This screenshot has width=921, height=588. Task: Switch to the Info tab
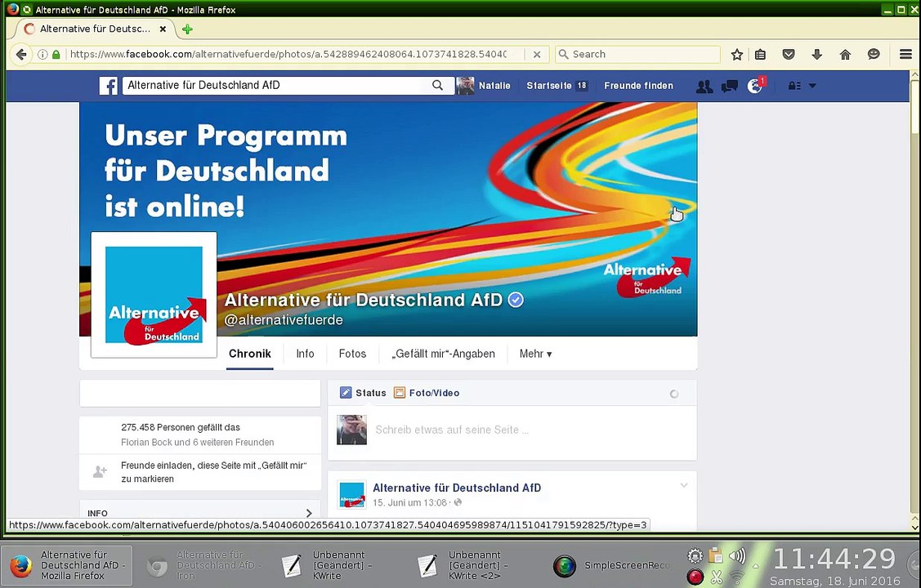click(x=305, y=354)
